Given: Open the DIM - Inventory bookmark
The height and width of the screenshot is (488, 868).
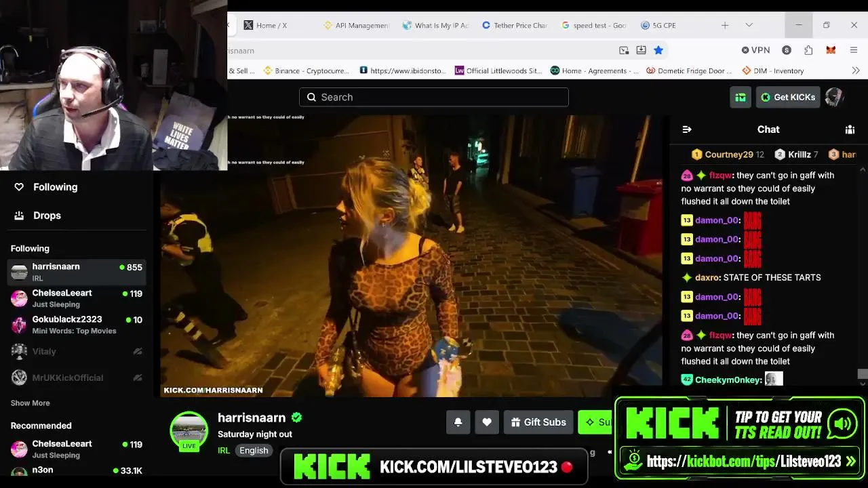Looking at the screenshot, I should coord(773,70).
